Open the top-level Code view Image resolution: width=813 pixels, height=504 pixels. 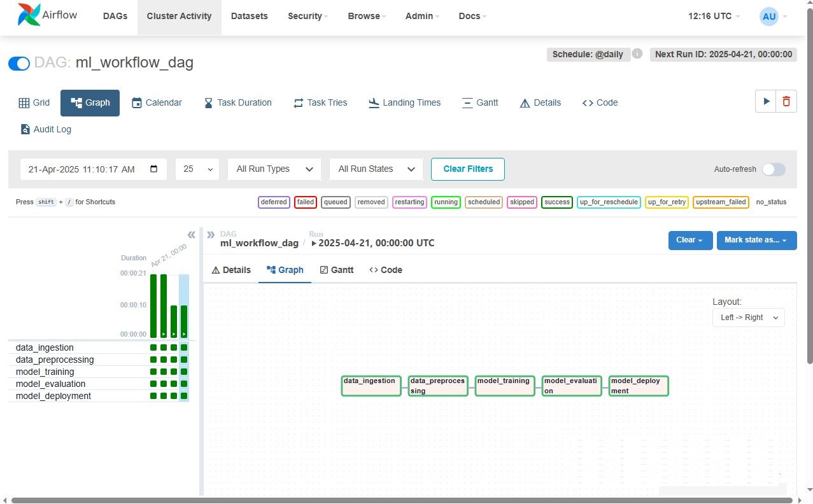600,103
